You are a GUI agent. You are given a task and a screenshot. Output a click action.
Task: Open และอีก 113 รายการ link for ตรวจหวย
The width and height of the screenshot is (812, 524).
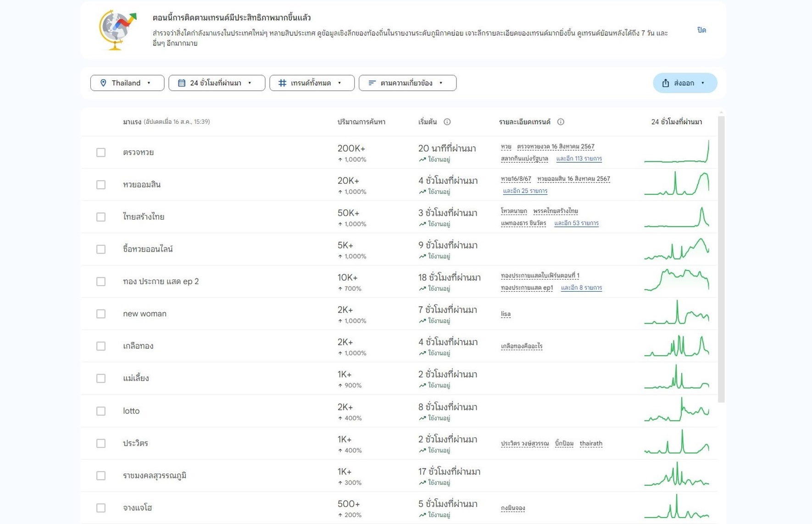pyautogui.click(x=578, y=159)
